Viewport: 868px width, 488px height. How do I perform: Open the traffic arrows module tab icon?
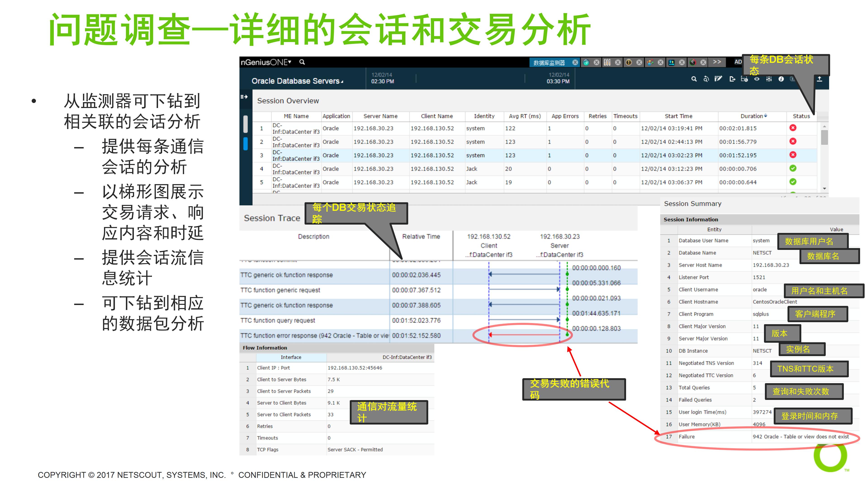pyautogui.click(x=671, y=62)
